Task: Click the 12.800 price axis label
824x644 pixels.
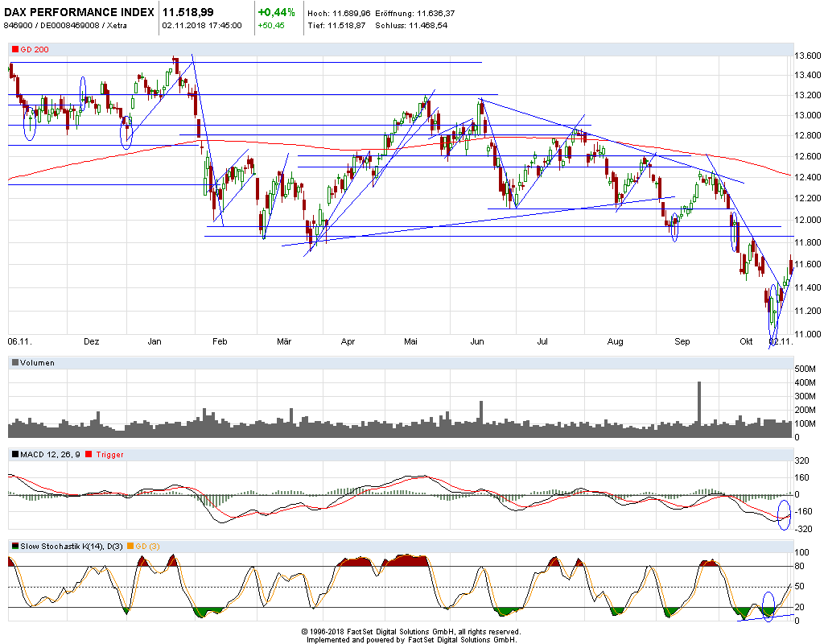Action: (x=808, y=135)
